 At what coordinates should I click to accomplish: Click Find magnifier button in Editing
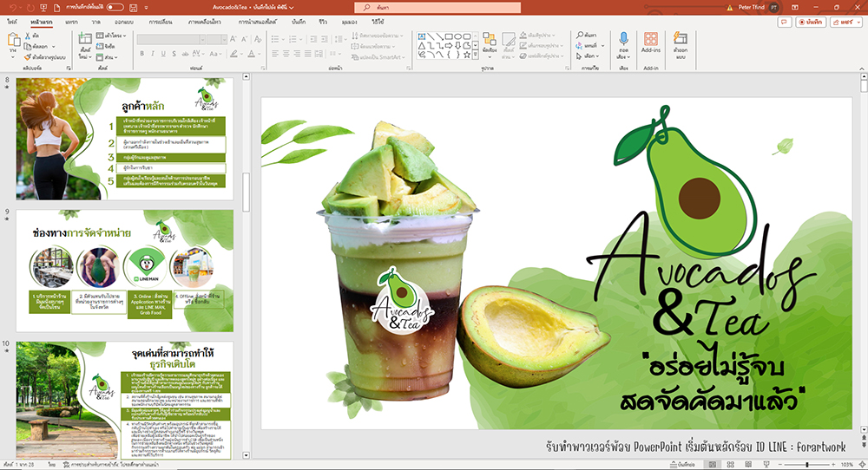click(587, 35)
